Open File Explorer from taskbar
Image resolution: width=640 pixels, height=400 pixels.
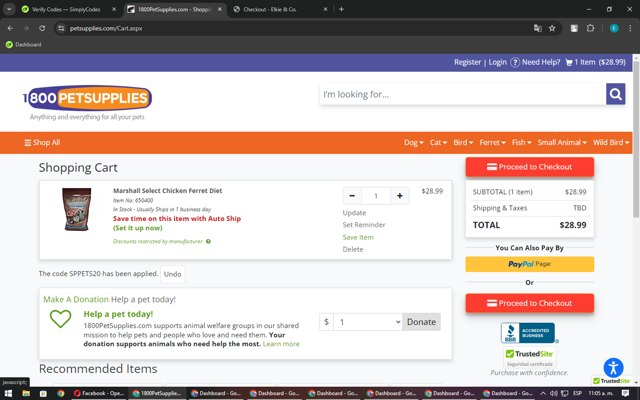coord(26,393)
